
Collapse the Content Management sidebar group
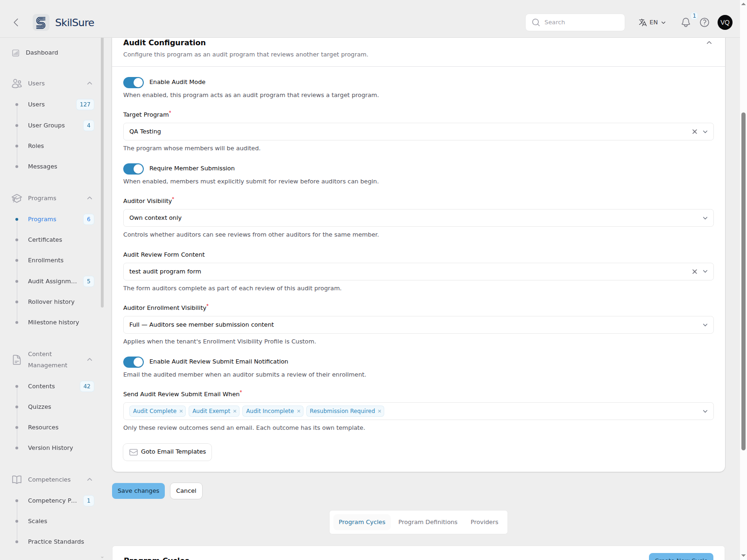coord(90,360)
